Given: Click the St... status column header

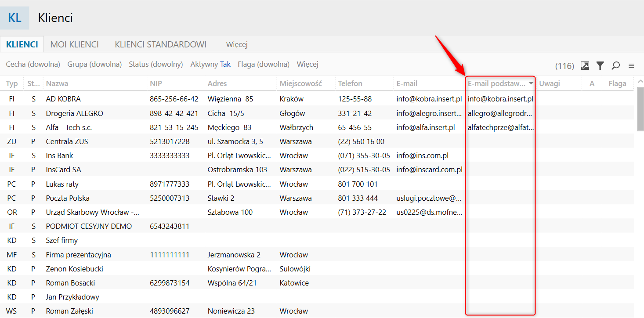Looking at the screenshot, I should [33, 83].
